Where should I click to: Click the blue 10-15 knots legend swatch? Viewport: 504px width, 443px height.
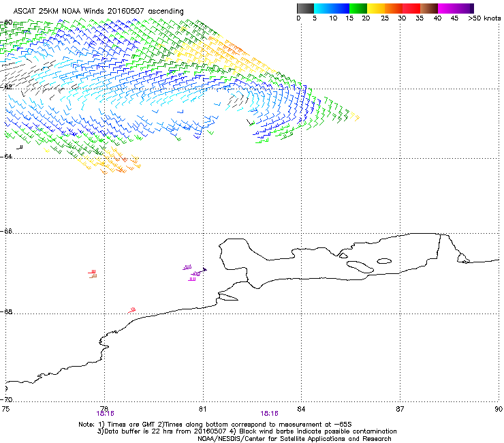point(341,8)
